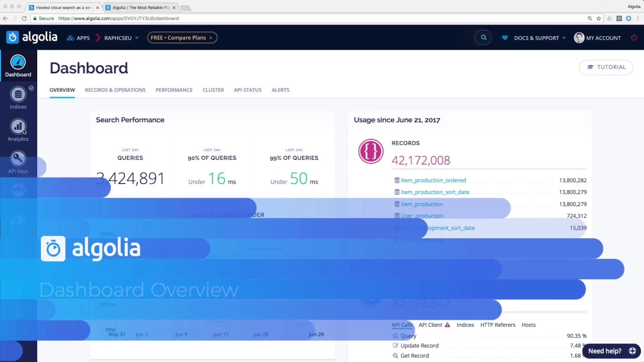Open Analytics in the sidebar
644x362 pixels.
point(18,130)
